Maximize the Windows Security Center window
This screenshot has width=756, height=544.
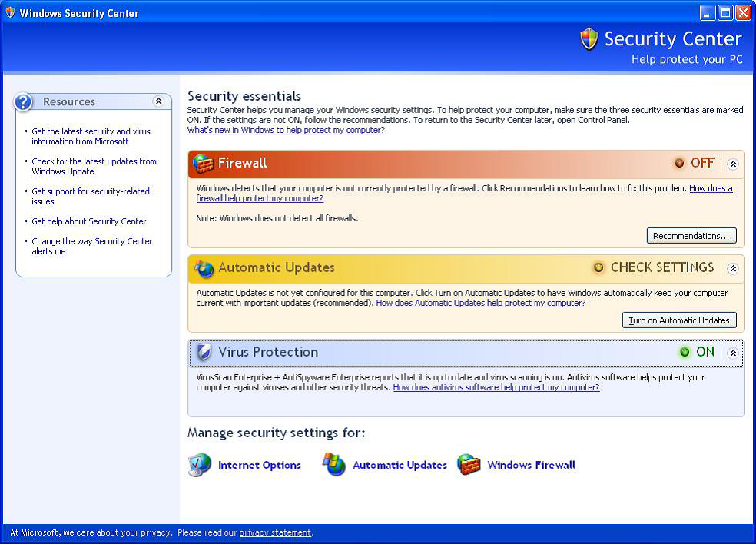[x=725, y=12]
